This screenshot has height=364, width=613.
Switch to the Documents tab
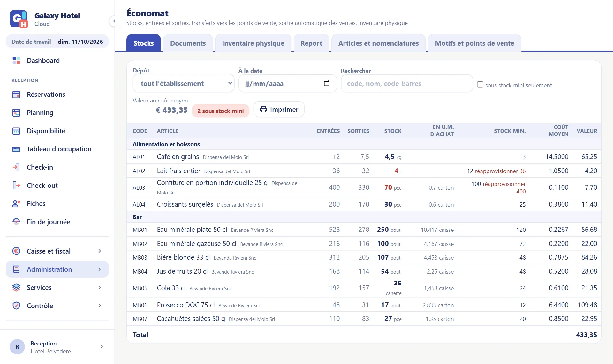pos(188,43)
